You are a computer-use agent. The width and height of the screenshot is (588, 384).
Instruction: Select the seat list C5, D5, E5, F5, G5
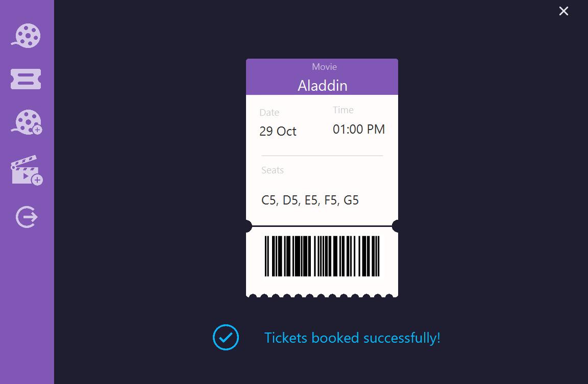(x=310, y=200)
